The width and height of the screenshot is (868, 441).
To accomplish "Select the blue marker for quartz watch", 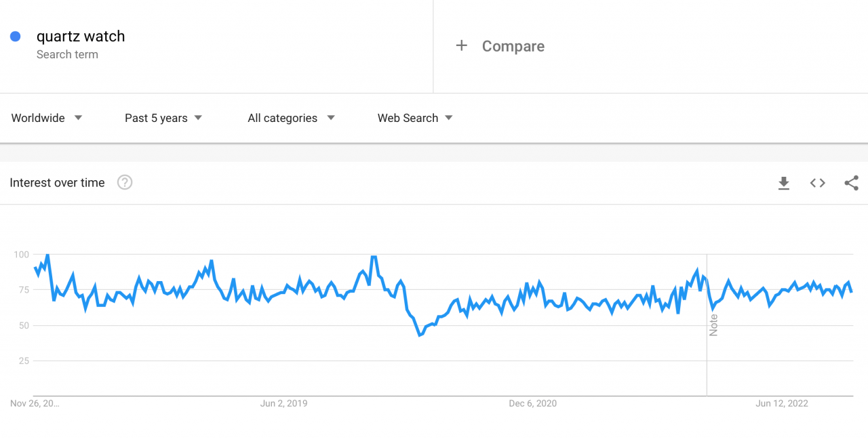I will 15,36.
